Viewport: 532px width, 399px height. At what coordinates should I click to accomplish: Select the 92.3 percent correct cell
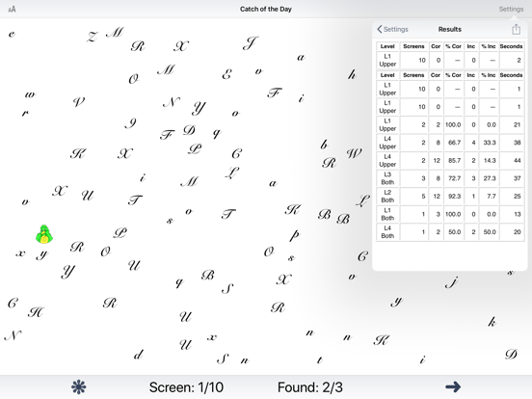coord(453,196)
